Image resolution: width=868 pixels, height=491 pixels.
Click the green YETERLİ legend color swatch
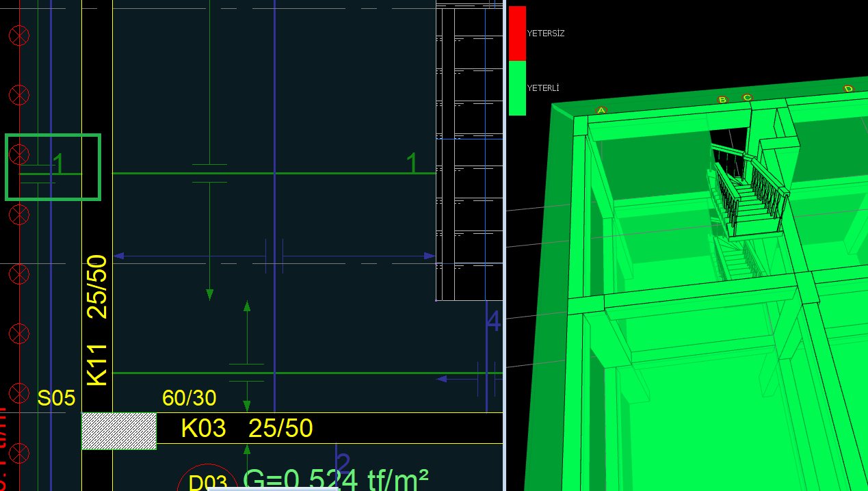pyautogui.click(x=517, y=88)
